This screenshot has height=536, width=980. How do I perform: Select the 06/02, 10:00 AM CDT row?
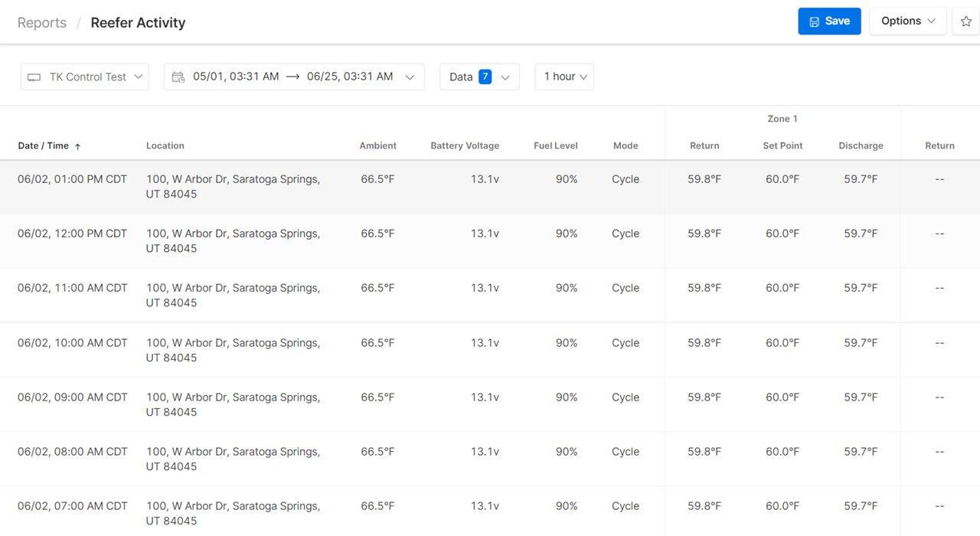[490, 350]
